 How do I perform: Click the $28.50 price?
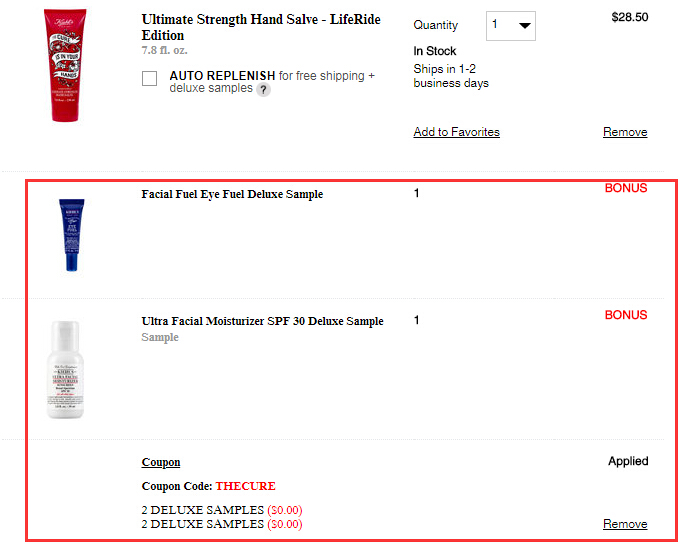point(629,17)
